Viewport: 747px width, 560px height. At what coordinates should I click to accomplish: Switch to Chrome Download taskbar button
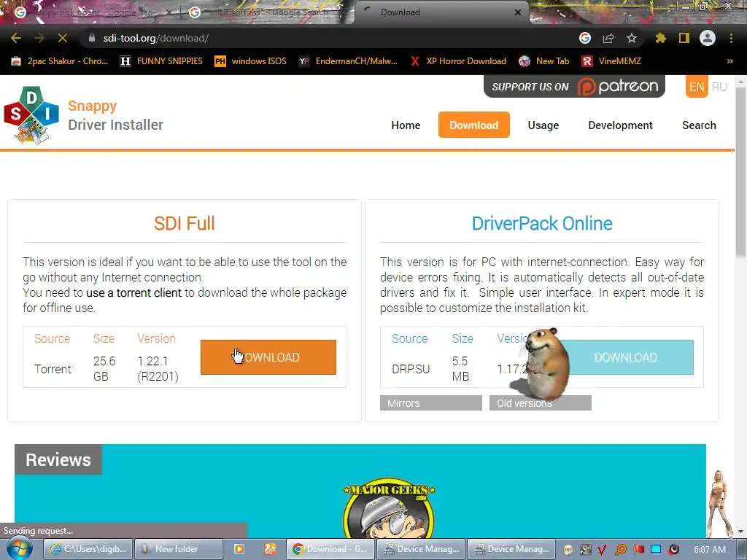tap(330, 549)
